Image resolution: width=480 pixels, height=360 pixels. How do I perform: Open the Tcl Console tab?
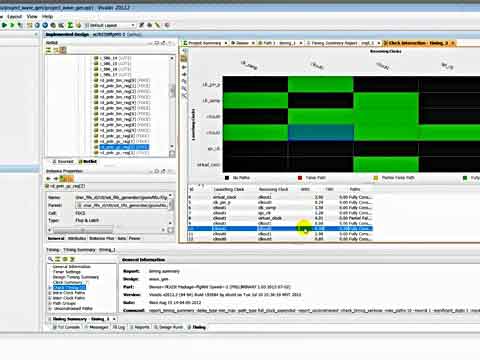66,327
